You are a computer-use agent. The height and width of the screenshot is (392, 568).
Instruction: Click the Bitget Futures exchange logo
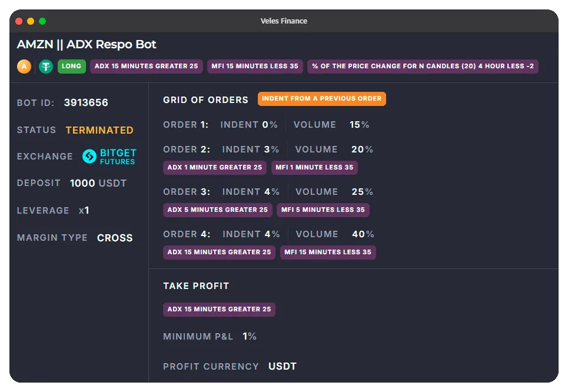pyautogui.click(x=109, y=157)
